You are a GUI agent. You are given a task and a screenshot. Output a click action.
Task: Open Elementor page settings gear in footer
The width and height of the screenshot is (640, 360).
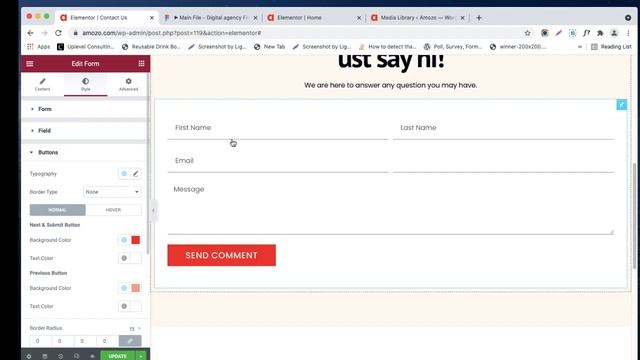pos(29,356)
